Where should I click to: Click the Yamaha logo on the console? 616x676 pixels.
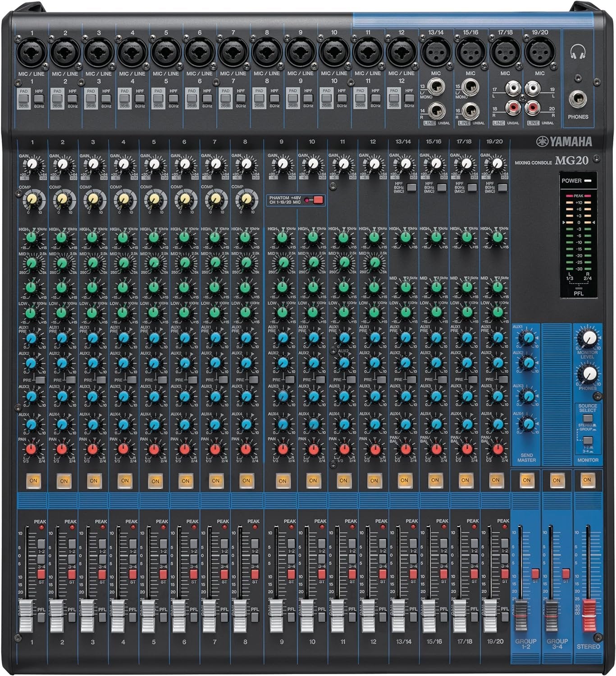click(x=564, y=142)
